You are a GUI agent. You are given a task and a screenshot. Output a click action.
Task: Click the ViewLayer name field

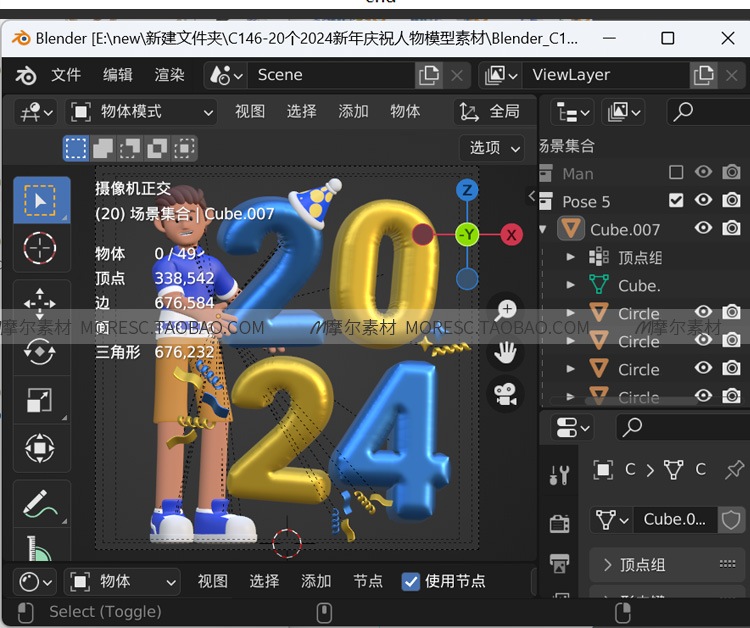click(607, 75)
